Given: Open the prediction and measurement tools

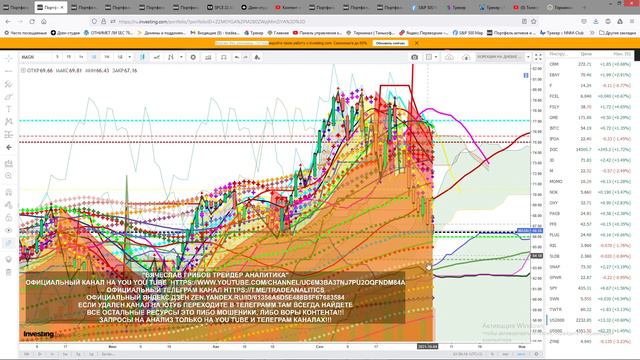Looking at the screenshot, I should [x=9, y=134].
